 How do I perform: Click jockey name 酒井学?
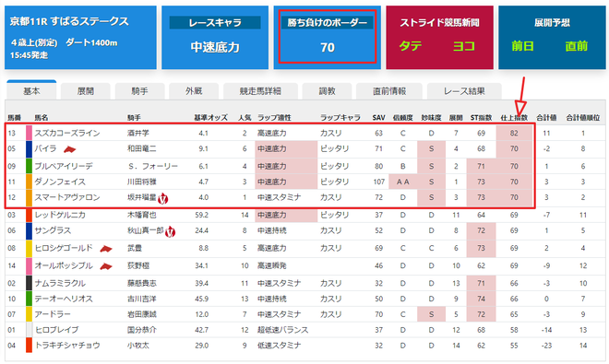tap(138, 133)
